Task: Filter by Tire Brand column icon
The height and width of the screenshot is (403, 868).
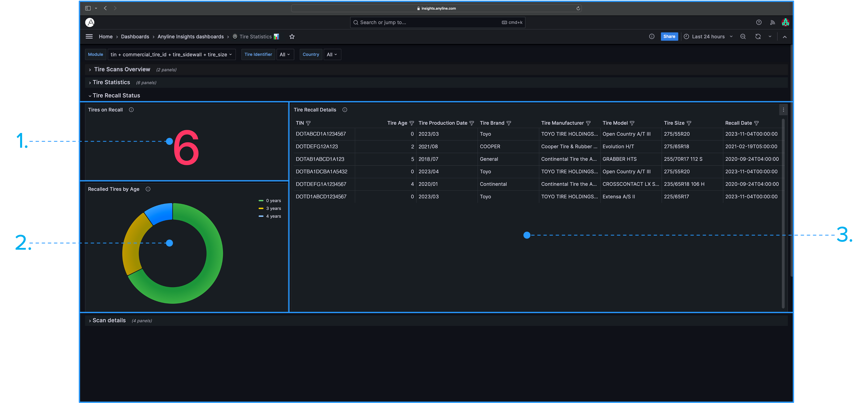Action: [x=509, y=123]
